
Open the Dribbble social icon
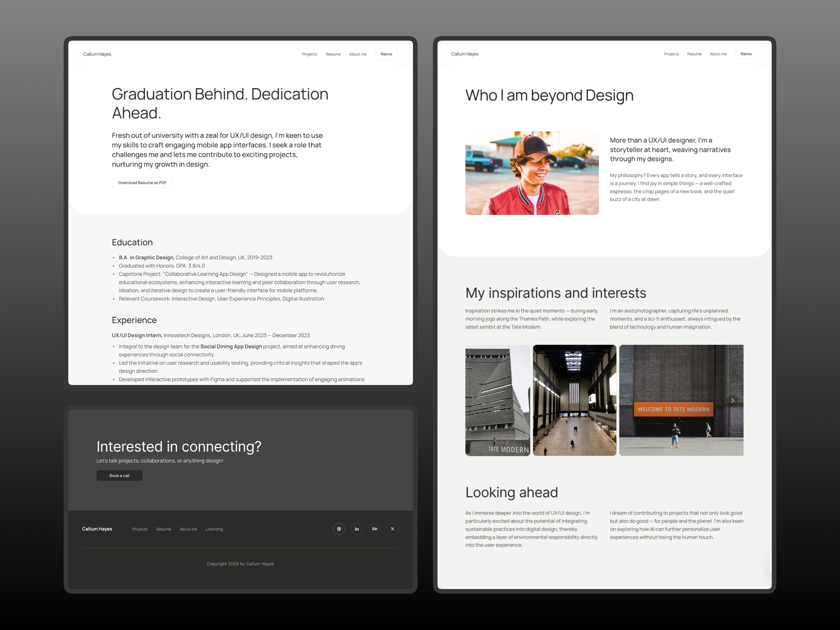tap(339, 528)
